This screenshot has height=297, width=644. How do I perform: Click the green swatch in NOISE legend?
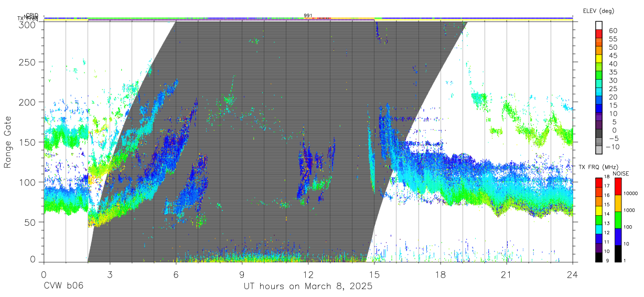point(617,219)
